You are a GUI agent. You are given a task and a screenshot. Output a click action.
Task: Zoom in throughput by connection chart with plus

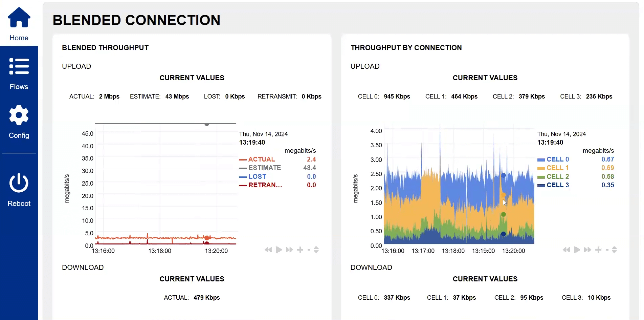[598, 250]
